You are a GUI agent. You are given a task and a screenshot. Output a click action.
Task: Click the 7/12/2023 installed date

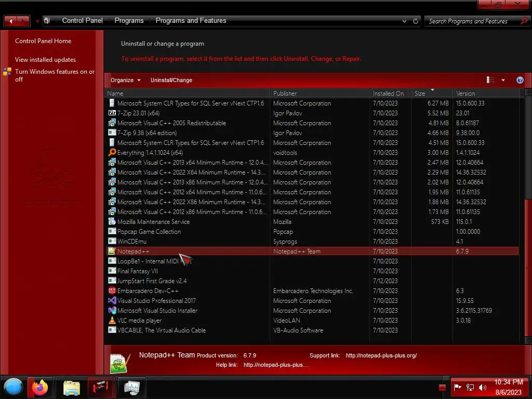coord(385,281)
